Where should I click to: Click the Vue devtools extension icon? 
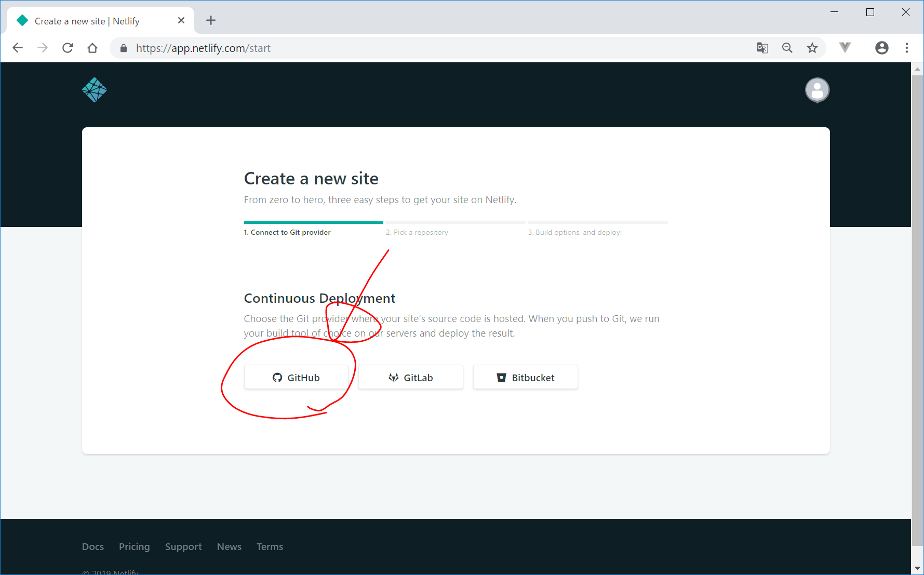click(845, 48)
